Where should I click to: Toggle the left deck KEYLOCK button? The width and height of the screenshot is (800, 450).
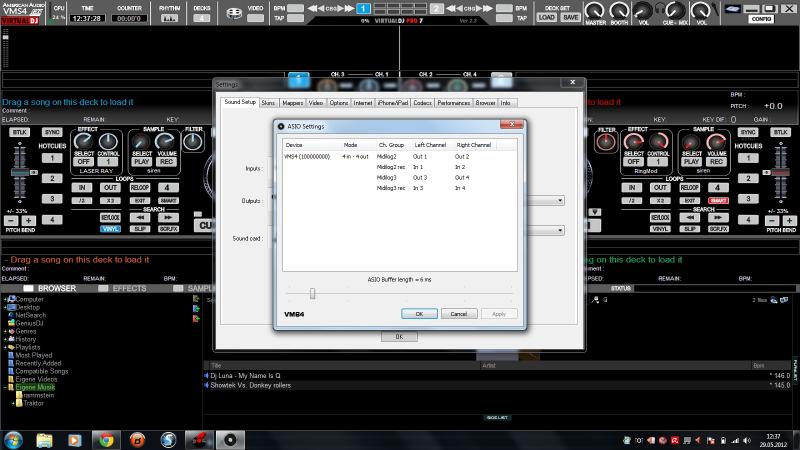111,216
